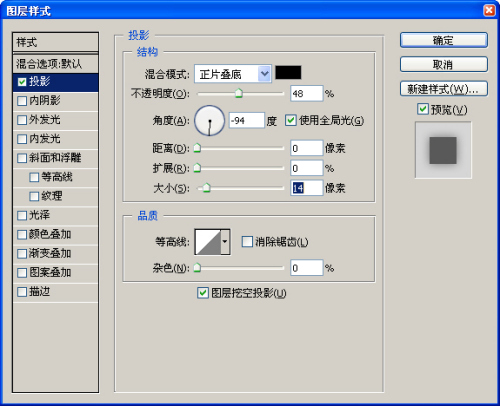Screen dimensions: 500x406
Task: Select the 外发光 row label
Action: coord(45,120)
